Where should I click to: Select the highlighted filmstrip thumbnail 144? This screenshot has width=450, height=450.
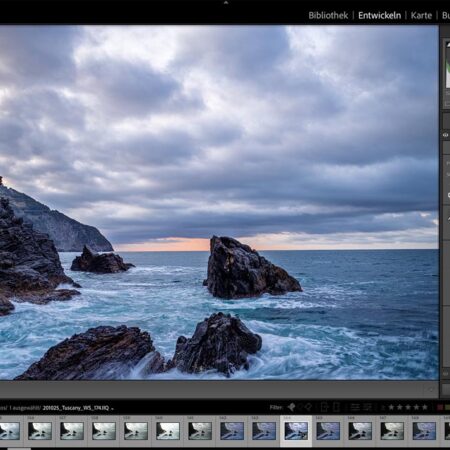coord(296,431)
